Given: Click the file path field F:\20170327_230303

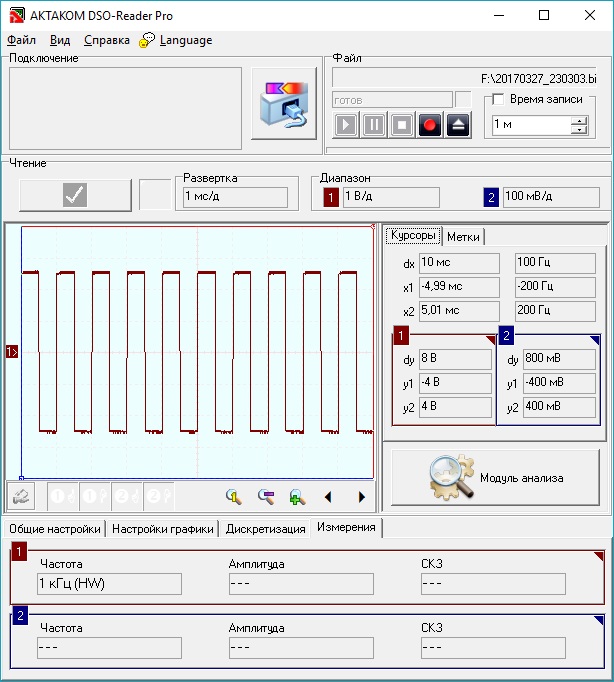Looking at the screenshot, I should click(464, 78).
